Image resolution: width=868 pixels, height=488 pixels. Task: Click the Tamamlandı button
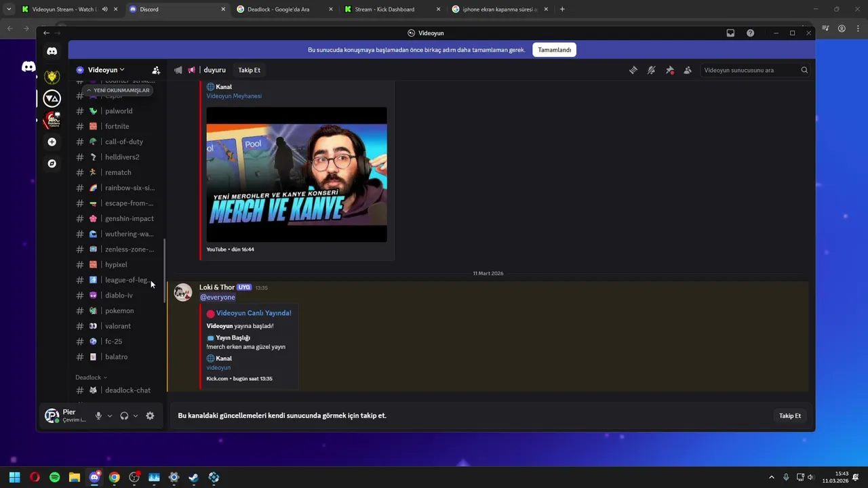click(555, 49)
